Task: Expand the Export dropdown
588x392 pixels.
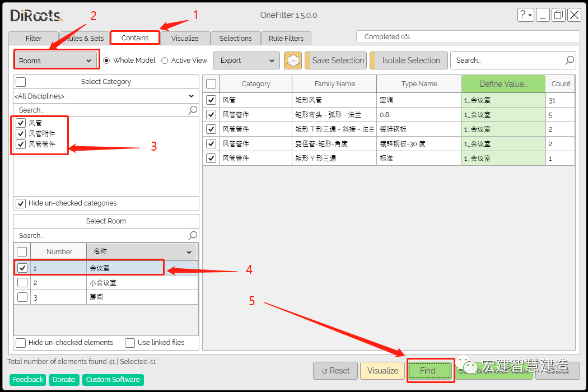Action: pos(247,60)
